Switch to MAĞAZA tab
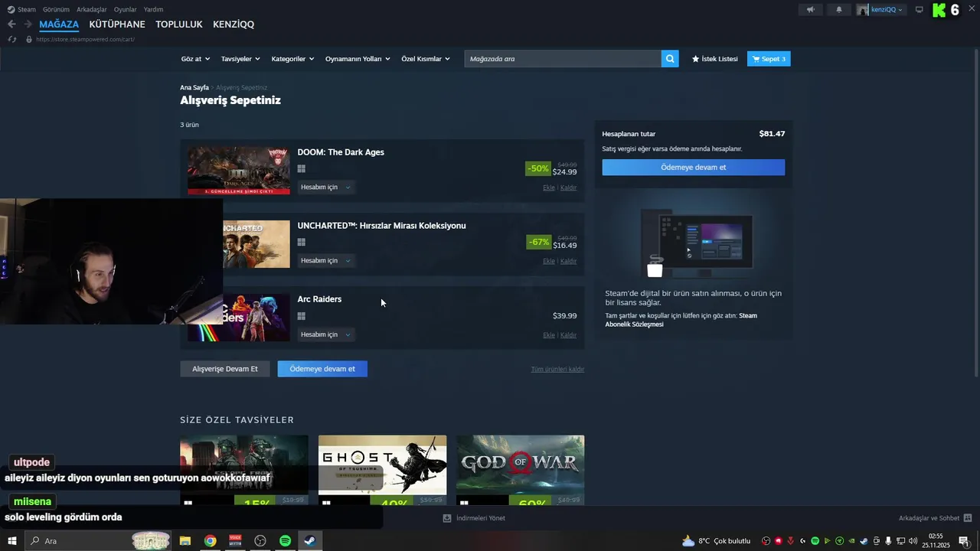This screenshot has width=980, height=551. tap(59, 24)
